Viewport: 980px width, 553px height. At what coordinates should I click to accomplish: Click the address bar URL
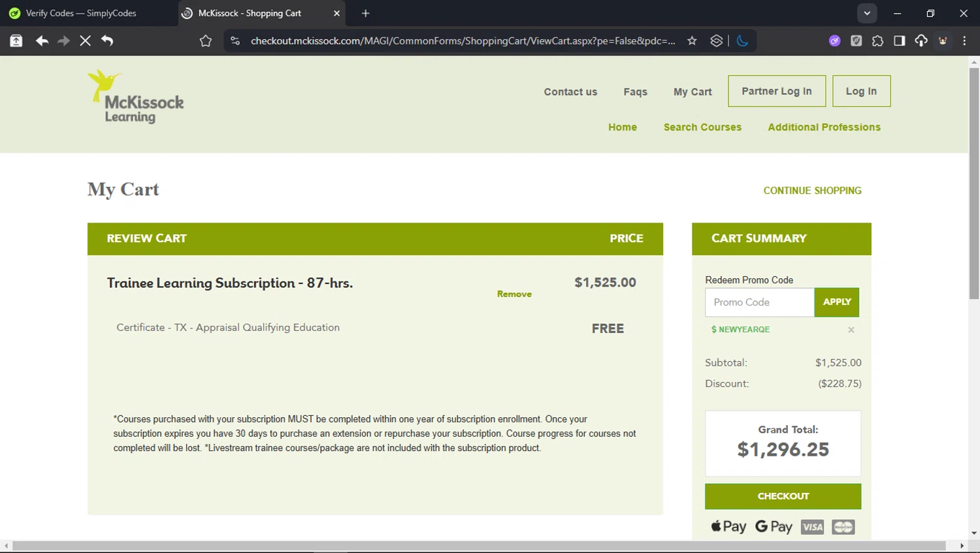click(463, 40)
